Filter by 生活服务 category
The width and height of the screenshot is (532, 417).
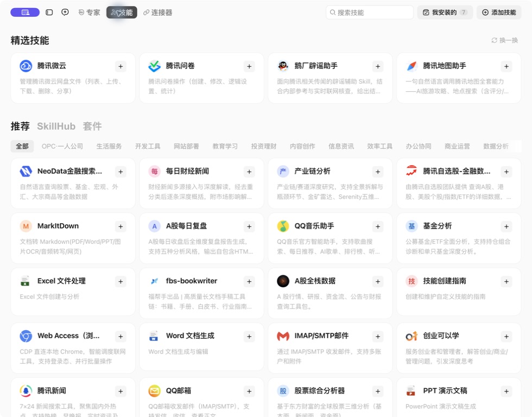click(109, 146)
